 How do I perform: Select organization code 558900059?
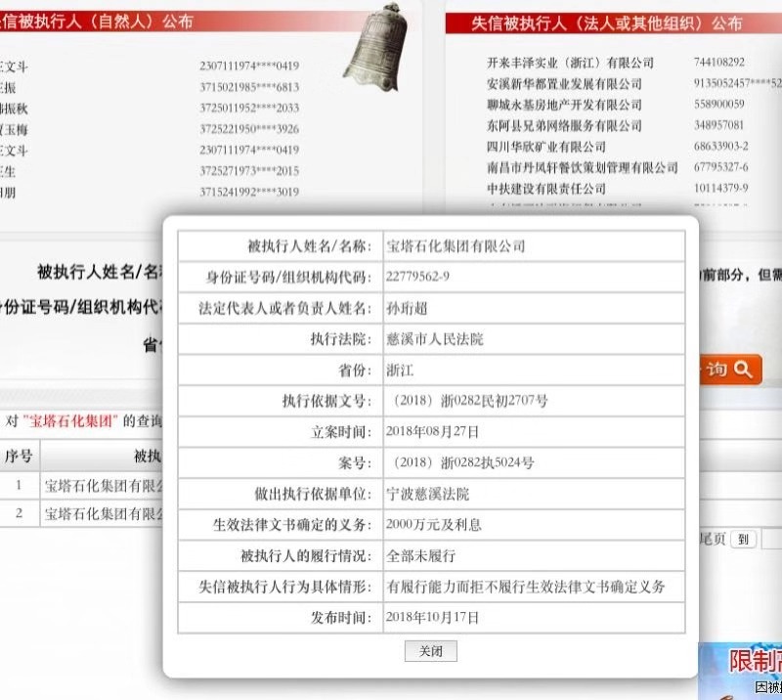[x=719, y=104]
